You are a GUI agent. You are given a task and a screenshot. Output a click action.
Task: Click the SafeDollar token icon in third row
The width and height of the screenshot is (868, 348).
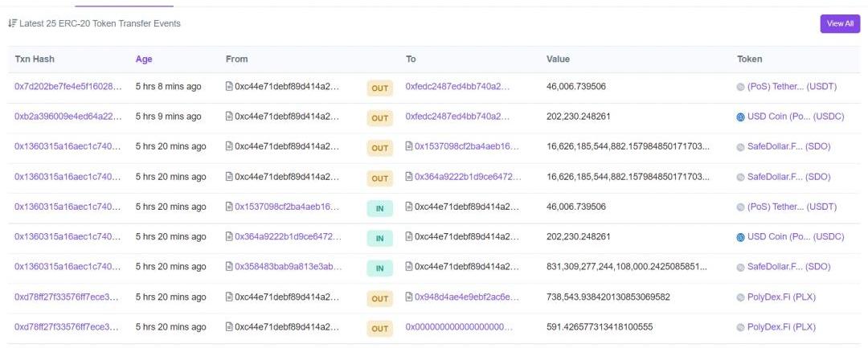[x=740, y=147]
